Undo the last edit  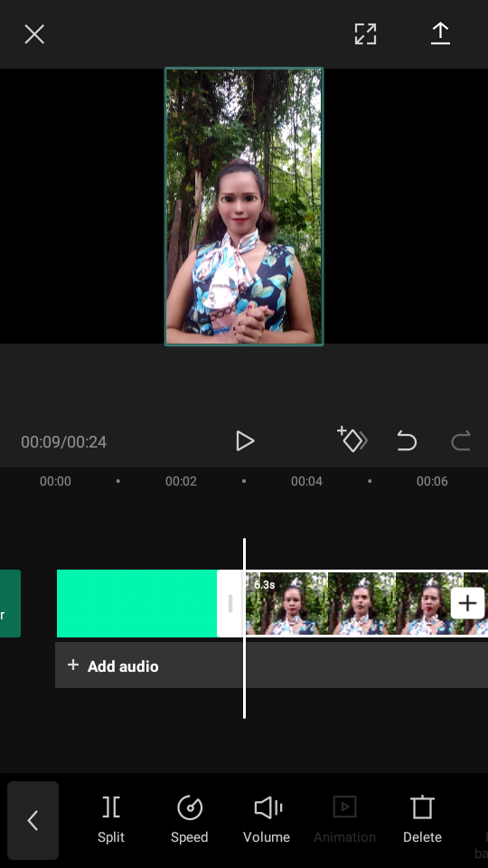407,441
